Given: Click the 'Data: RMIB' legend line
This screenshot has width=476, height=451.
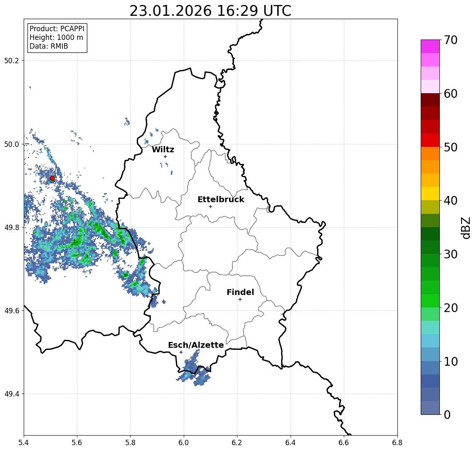Looking at the screenshot, I should 49,46.
